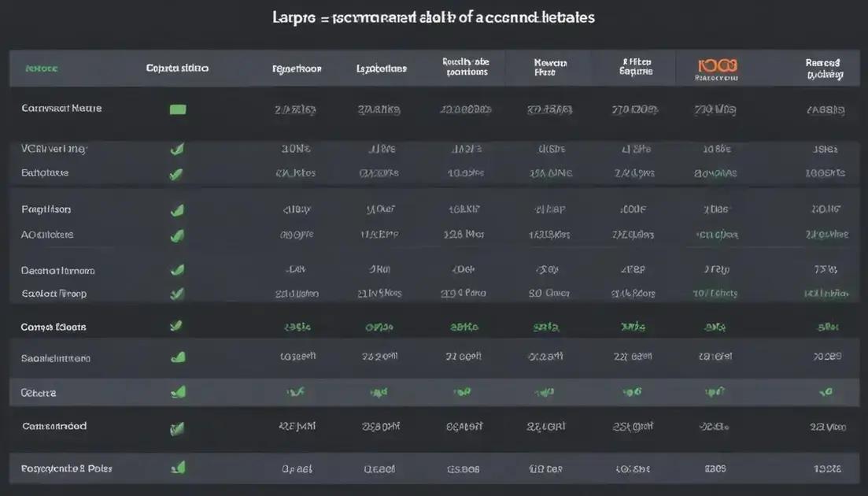This screenshot has height=496, width=868.
Task: Click the orange IOCO logo in header
Action: (x=716, y=65)
